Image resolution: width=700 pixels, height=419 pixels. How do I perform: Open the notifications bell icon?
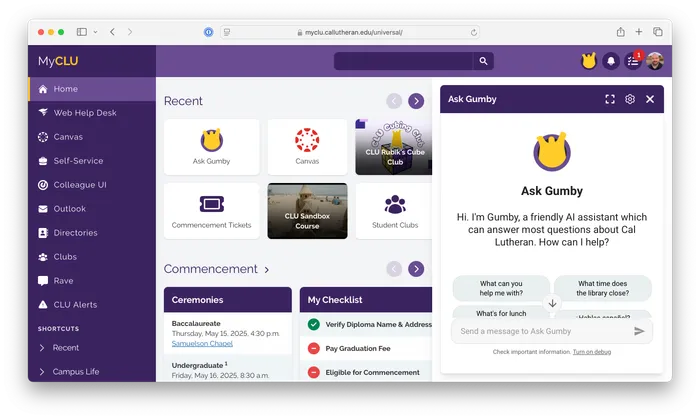[x=610, y=61]
